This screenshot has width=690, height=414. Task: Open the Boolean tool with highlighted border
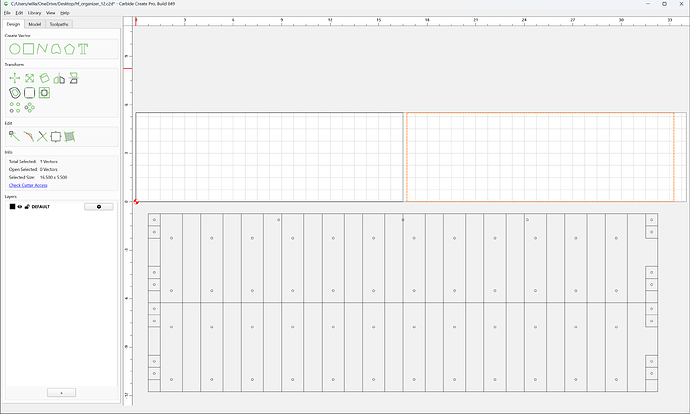tap(44, 93)
